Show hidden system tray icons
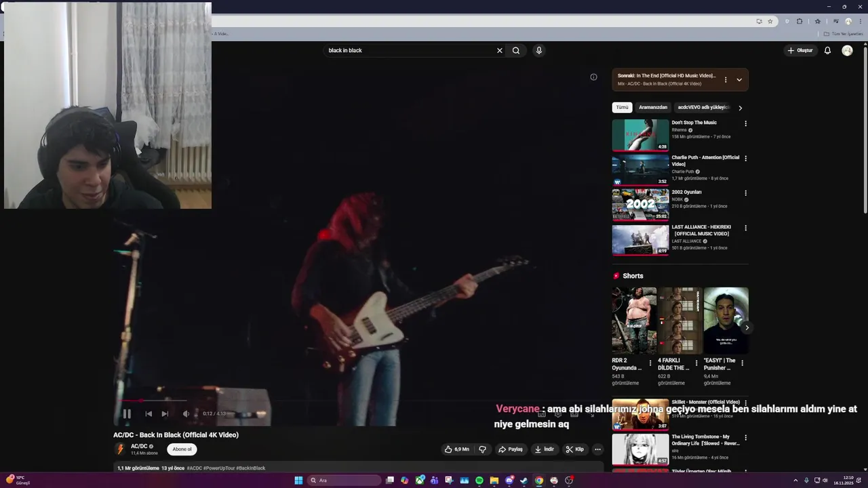Screen dimensions: 868x488 pyautogui.click(x=795, y=481)
